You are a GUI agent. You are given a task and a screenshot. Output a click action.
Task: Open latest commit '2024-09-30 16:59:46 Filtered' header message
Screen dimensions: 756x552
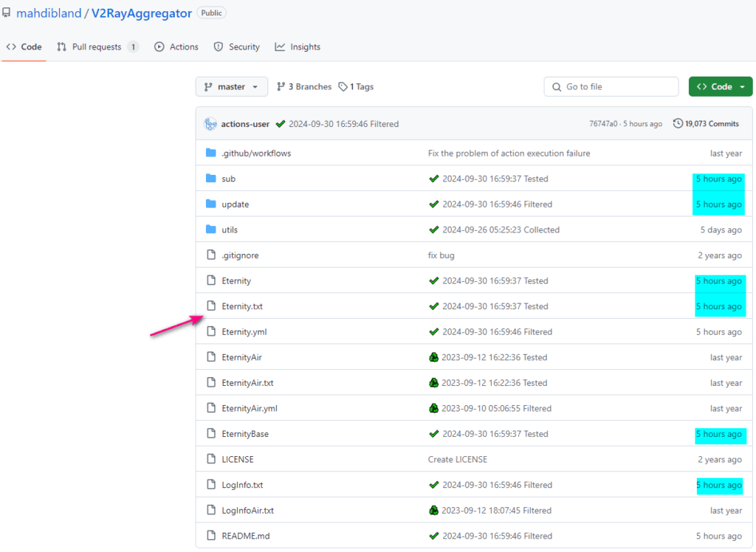(x=344, y=124)
